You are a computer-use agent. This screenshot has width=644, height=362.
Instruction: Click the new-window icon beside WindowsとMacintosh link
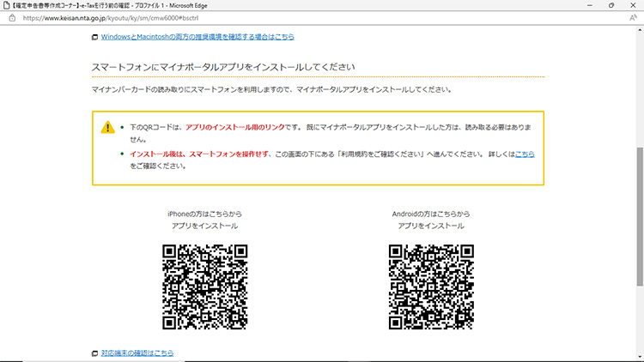pyautogui.click(x=95, y=38)
